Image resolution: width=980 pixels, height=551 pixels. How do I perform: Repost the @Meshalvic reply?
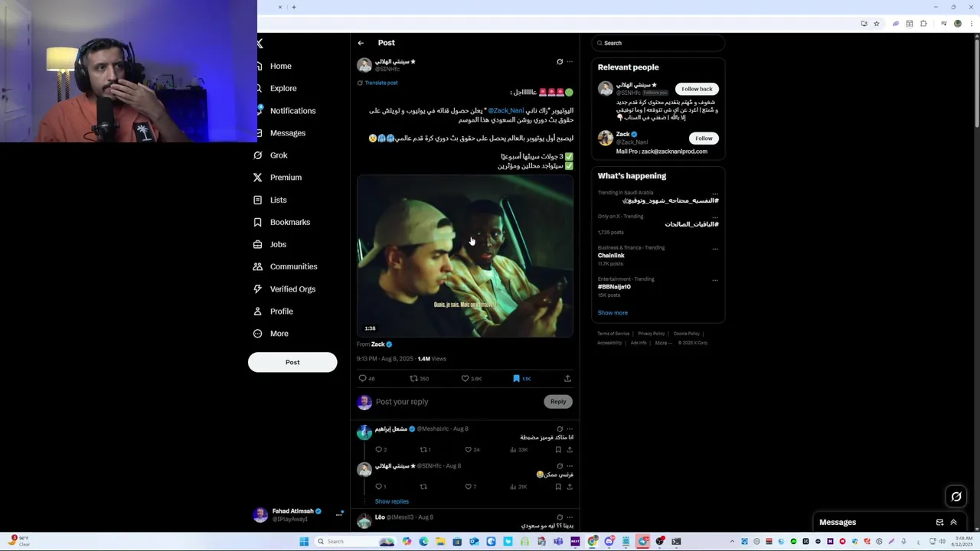point(423,450)
